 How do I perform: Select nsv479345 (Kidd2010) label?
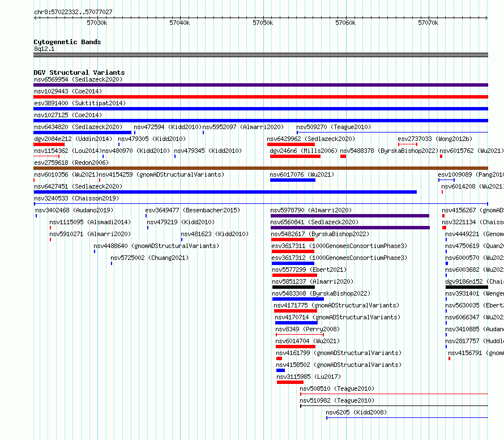point(208,151)
